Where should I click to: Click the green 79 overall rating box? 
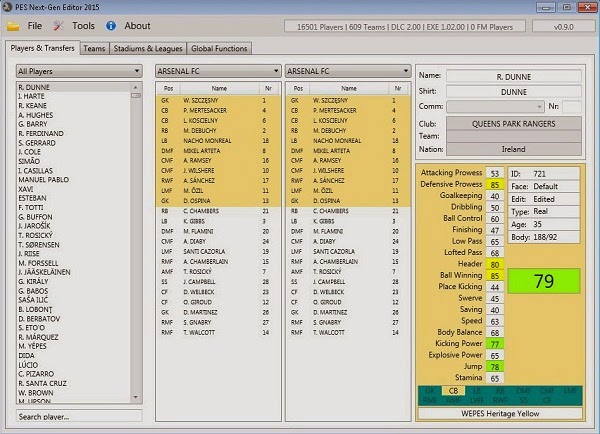(x=544, y=281)
